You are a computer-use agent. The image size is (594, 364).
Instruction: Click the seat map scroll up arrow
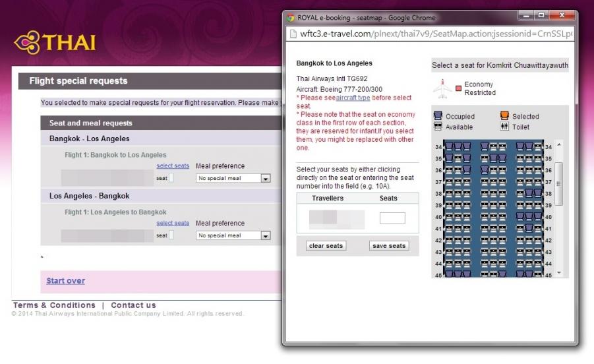(560, 144)
